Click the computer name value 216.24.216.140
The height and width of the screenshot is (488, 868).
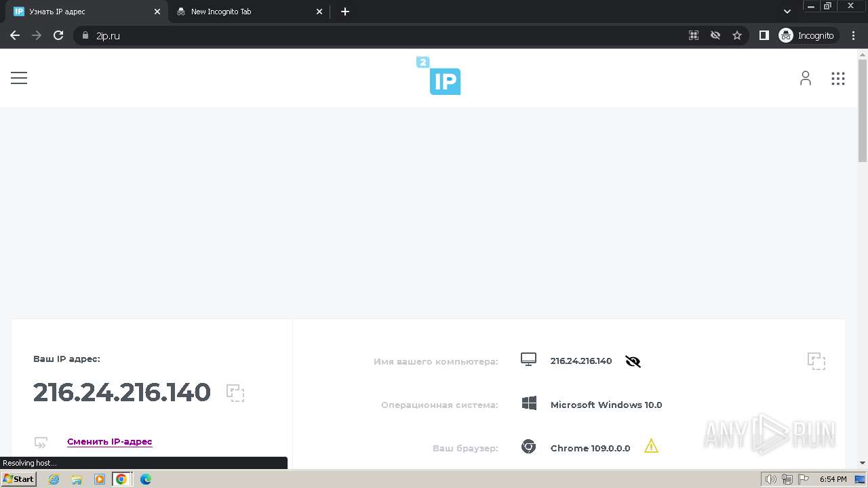[x=581, y=361]
